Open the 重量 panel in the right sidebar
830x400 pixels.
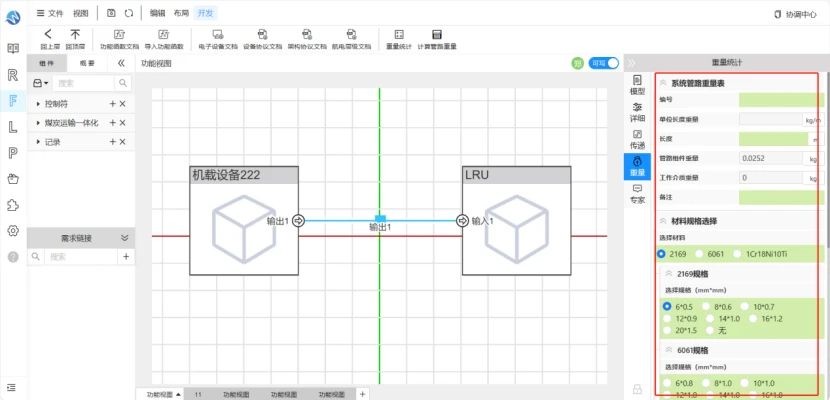point(637,166)
